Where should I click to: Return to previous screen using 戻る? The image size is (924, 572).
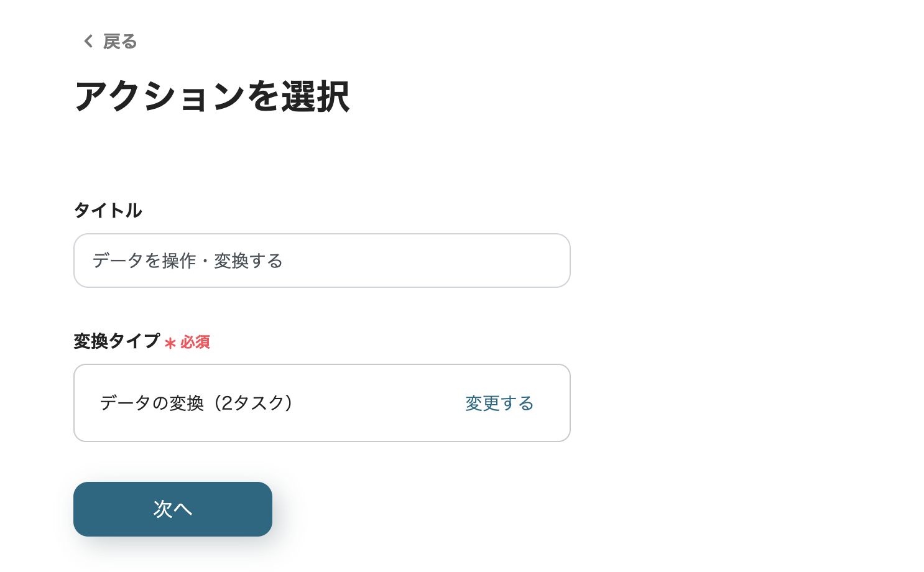point(119,41)
